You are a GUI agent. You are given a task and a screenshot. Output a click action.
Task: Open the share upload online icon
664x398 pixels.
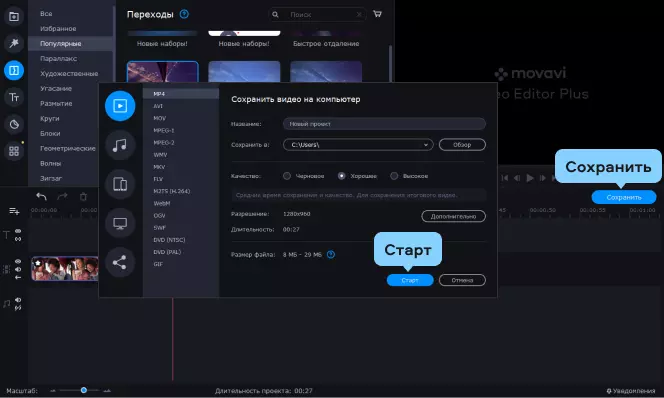pos(120,262)
